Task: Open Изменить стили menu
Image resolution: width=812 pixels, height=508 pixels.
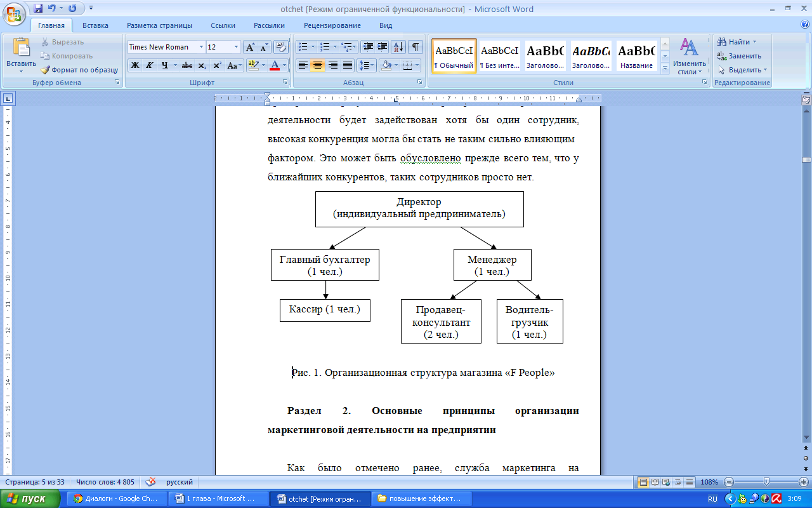Action: tap(690, 56)
